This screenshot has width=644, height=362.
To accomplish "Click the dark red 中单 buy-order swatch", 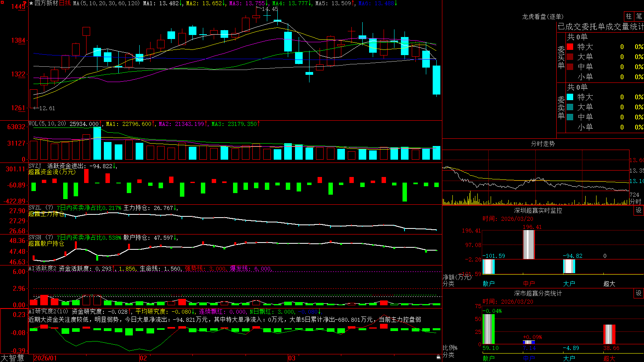I will coord(570,67).
